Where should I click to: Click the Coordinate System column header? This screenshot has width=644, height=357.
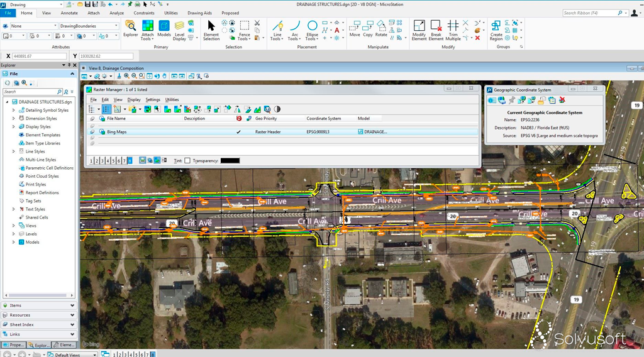pyautogui.click(x=324, y=119)
